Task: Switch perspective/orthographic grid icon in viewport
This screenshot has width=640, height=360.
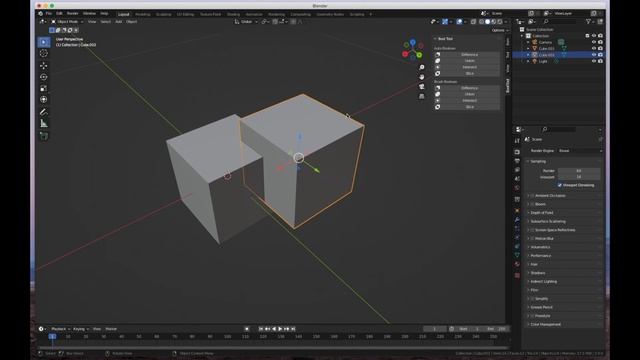Action: 422,96
